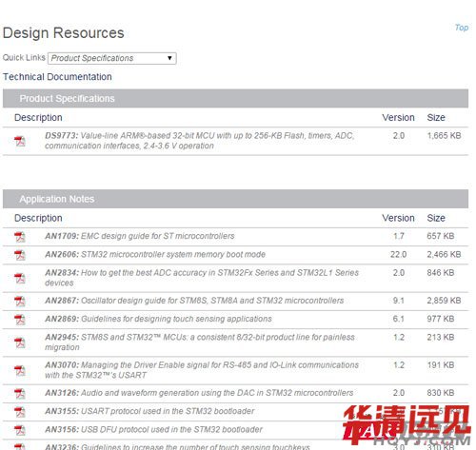Select the 977 KB size value

(441, 319)
